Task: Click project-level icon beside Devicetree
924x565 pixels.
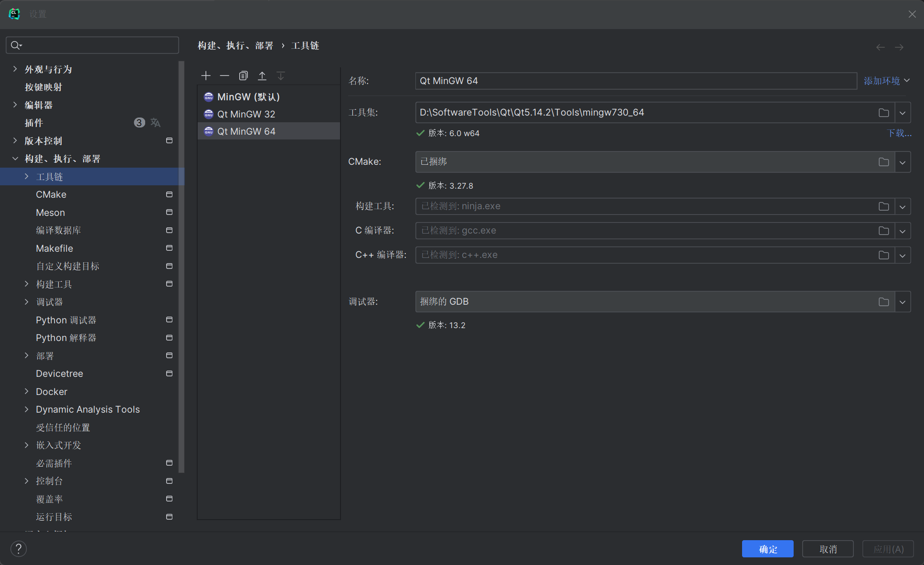Action: pyautogui.click(x=169, y=373)
